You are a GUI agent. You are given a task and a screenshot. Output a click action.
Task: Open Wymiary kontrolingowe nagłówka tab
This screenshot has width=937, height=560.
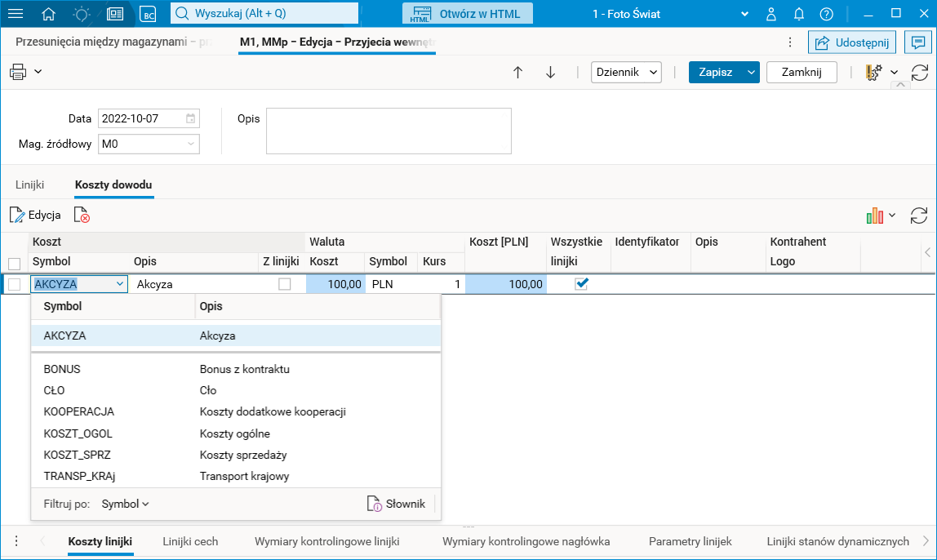pyautogui.click(x=526, y=541)
